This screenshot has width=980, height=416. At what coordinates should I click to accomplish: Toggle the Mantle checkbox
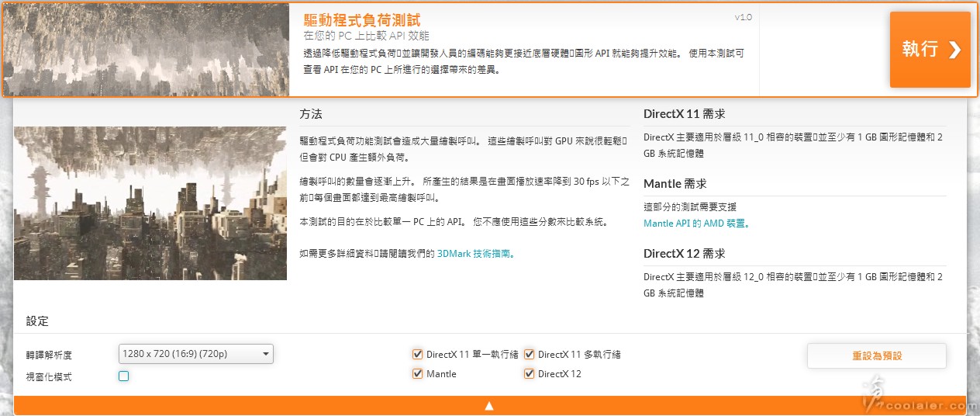pos(418,374)
